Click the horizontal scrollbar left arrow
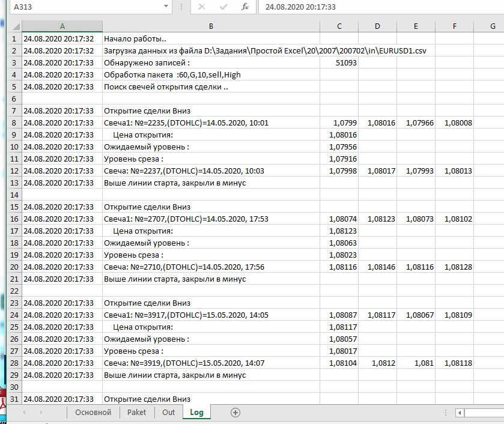 point(460,413)
